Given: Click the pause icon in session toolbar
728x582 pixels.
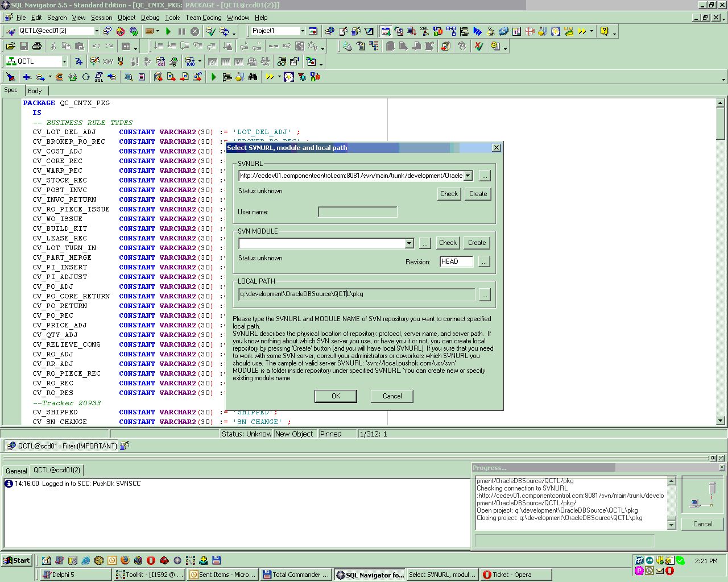Looking at the screenshot, I should 181,31.
